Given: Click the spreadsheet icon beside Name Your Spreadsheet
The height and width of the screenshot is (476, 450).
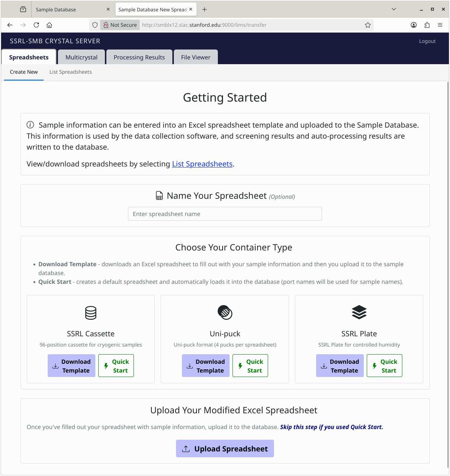Looking at the screenshot, I should click(159, 196).
